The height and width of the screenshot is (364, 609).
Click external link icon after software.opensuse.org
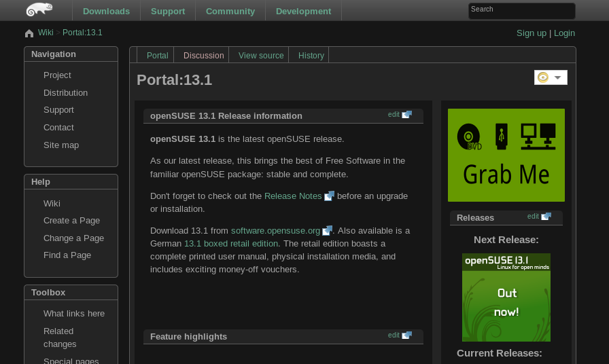pos(328,230)
